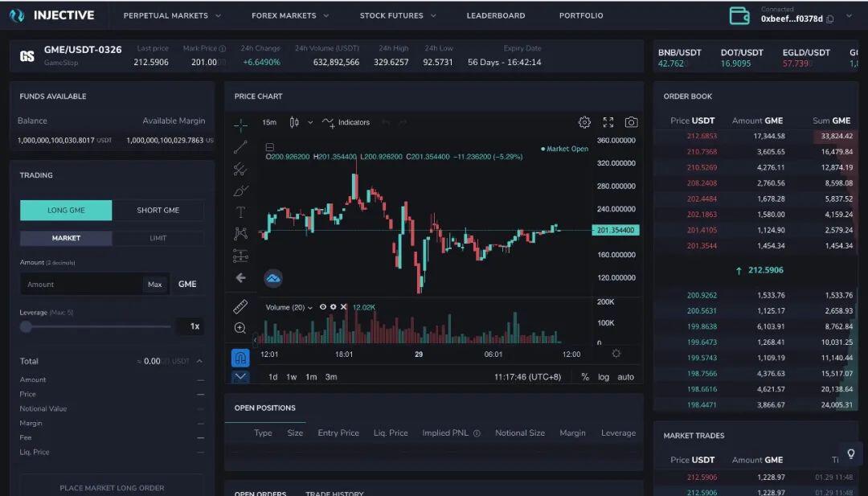Take a chart snapshot with camera icon
Screen dimensions: 868x496
click(631, 122)
